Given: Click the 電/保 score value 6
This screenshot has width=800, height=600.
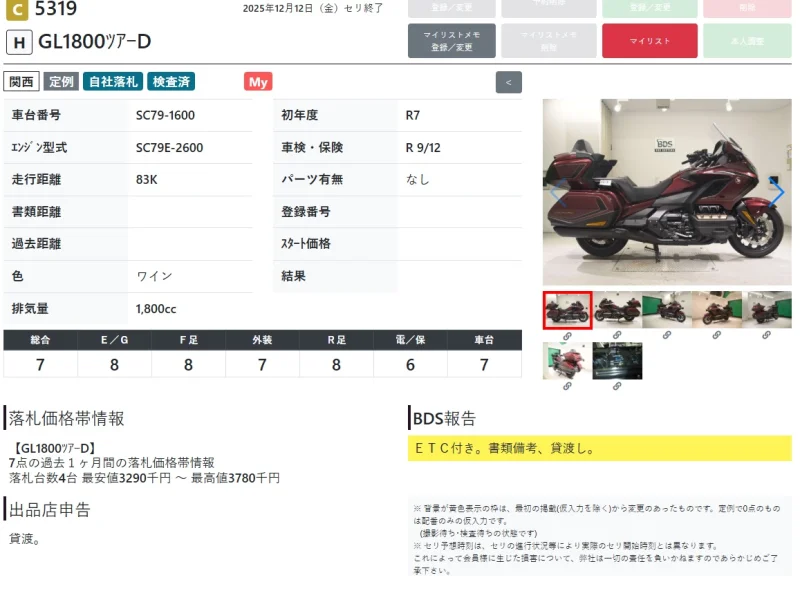Looking at the screenshot, I should tap(410, 365).
